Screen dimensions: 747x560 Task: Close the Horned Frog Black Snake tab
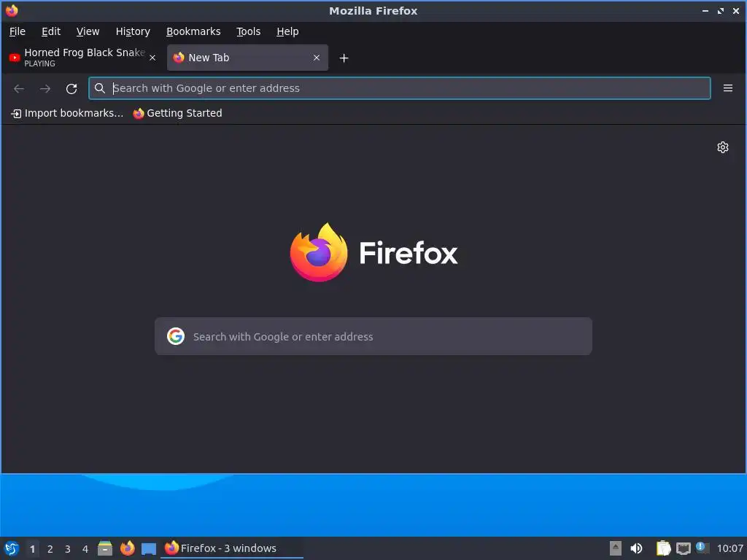(x=152, y=58)
